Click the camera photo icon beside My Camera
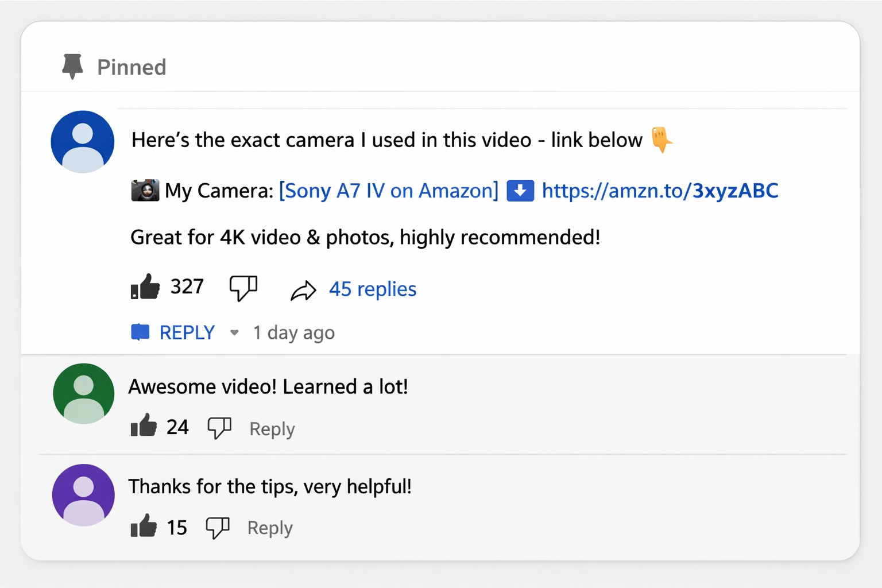This screenshot has height=588, width=882. tap(145, 190)
